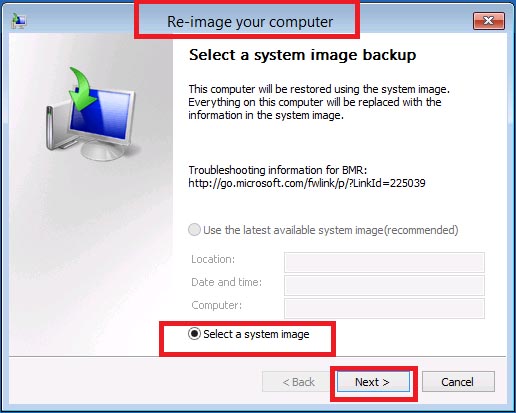Click the BMR troubleshooting URL text
The image size is (516, 413).
point(307,183)
